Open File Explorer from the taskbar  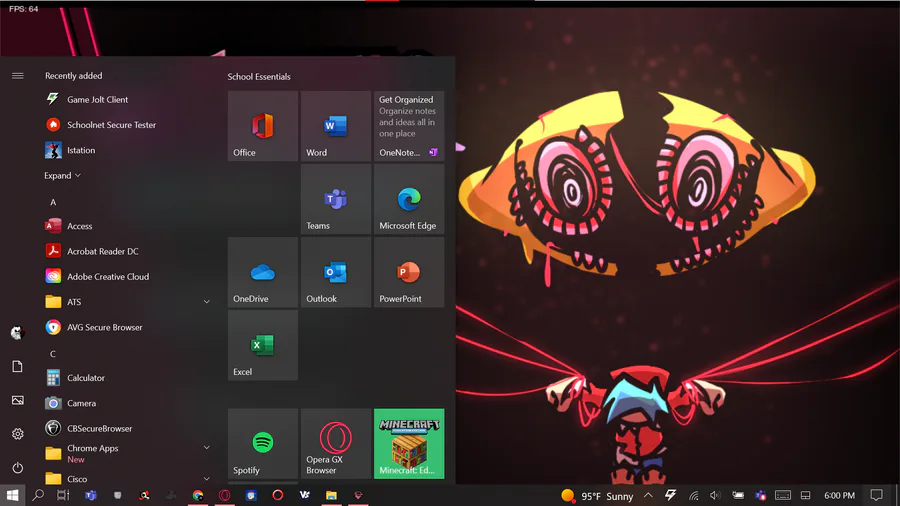pyautogui.click(x=331, y=495)
